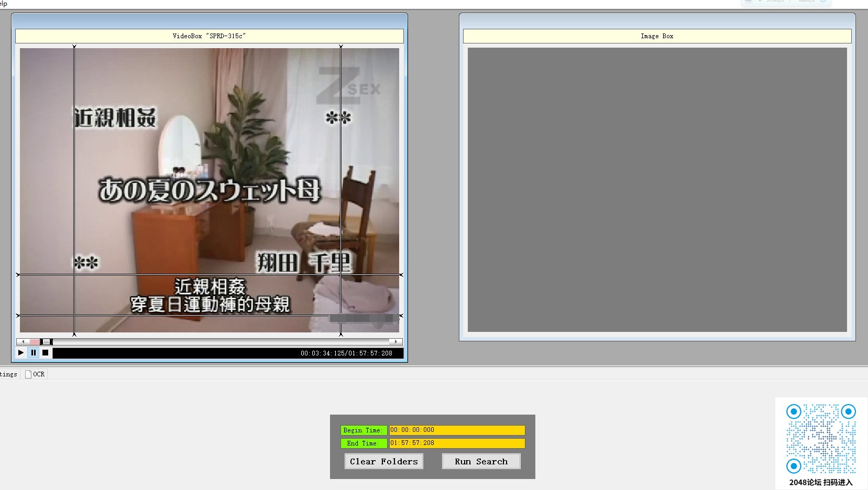The image size is (868, 490).
Task: Stop the video with the square button
Action: point(46,353)
